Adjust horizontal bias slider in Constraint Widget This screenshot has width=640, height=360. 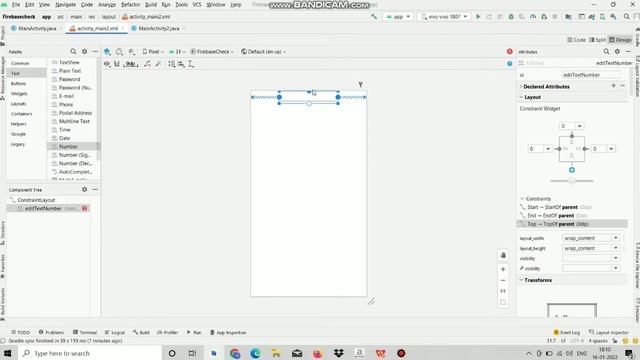pos(572,181)
